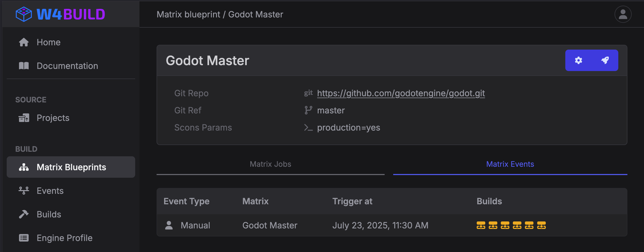The image size is (644, 252).
Task: Open the fifth build status icon
Action: point(529,225)
